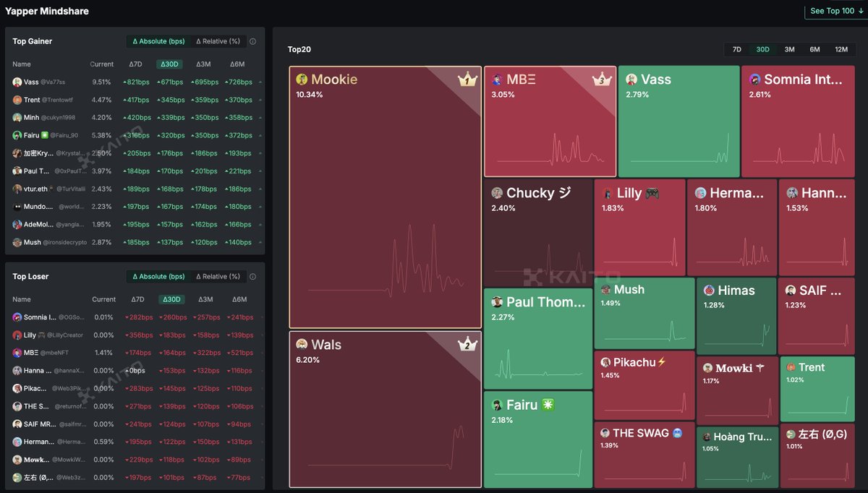Viewport: 868px width, 493px height.
Task: Open Trent @Trentowtf row in Top Gainer
Action: click(x=135, y=100)
